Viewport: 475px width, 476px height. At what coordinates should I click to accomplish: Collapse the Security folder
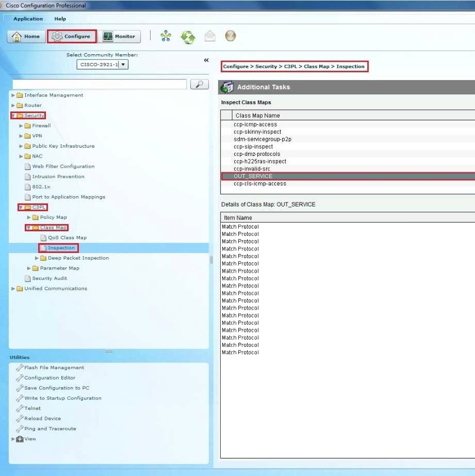pos(13,116)
